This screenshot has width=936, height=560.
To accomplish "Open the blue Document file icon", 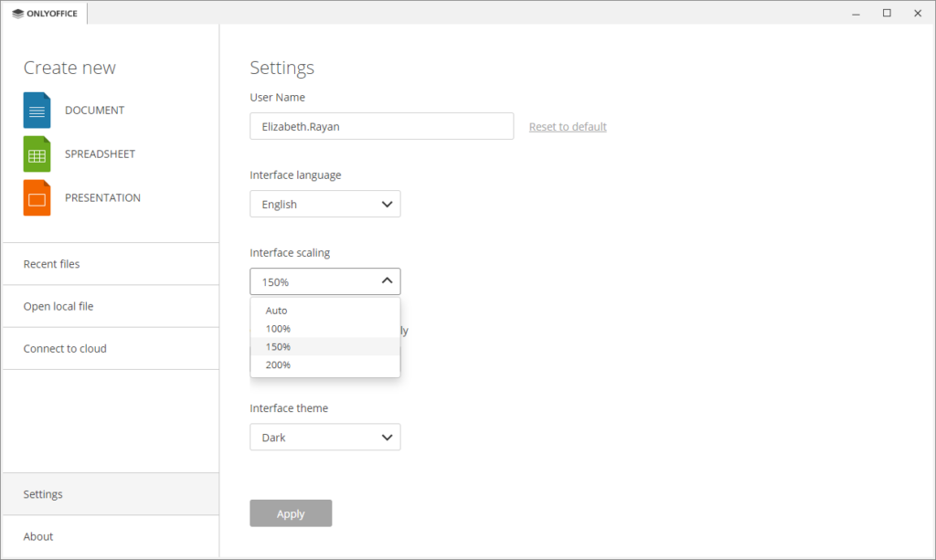I will [37, 110].
